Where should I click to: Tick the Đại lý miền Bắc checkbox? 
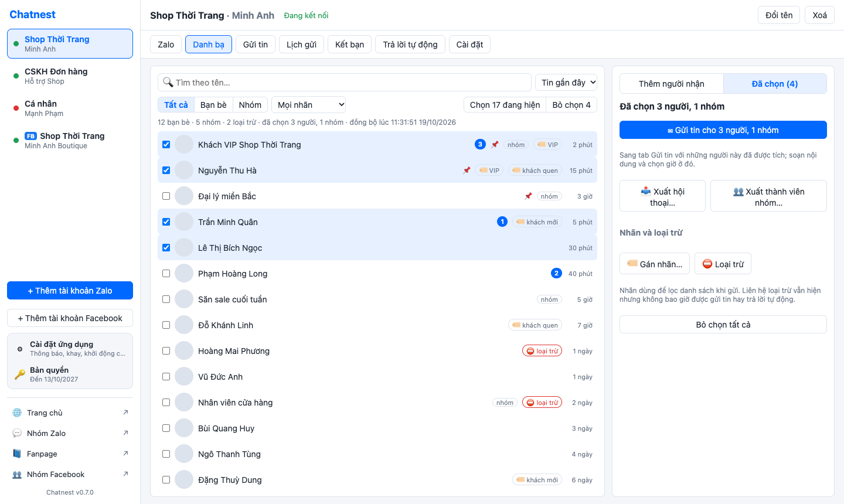tap(166, 196)
